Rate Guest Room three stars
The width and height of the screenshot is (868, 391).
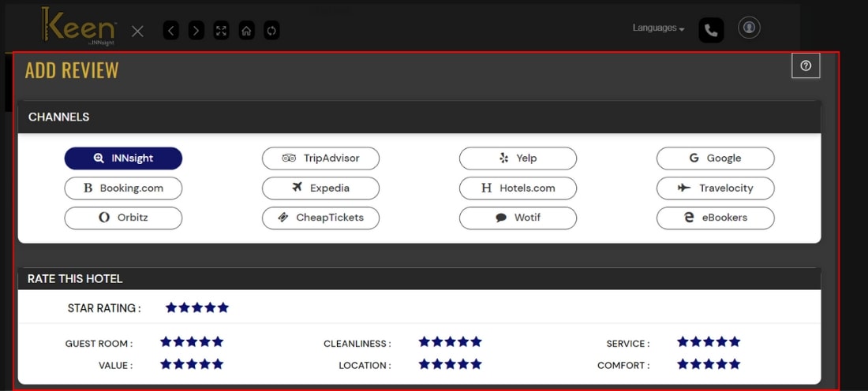pyautogui.click(x=192, y=342)
